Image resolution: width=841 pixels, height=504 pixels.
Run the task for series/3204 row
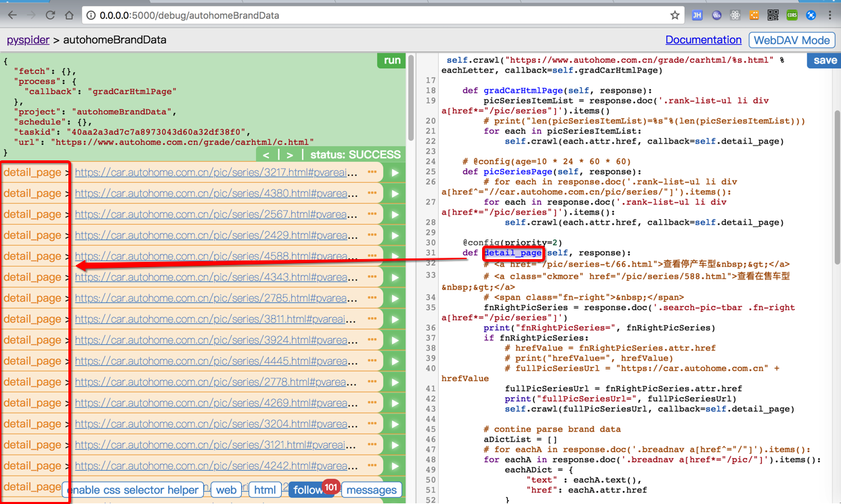pos(395,424)
